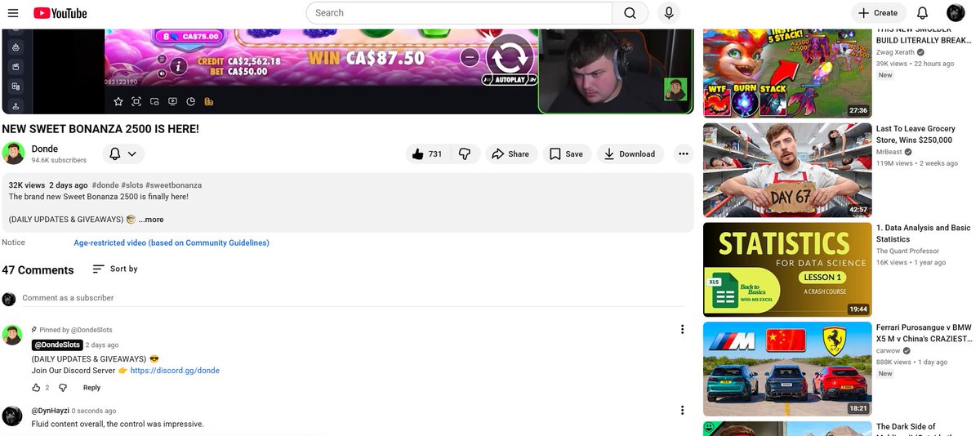This screenshot has width=980, height=436.
Task: Go to YouTube home via the logo
Action: 60,13
